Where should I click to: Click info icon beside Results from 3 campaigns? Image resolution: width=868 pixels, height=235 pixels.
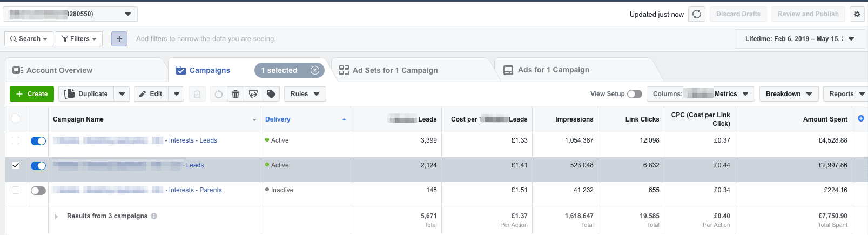tap(154, 216)
